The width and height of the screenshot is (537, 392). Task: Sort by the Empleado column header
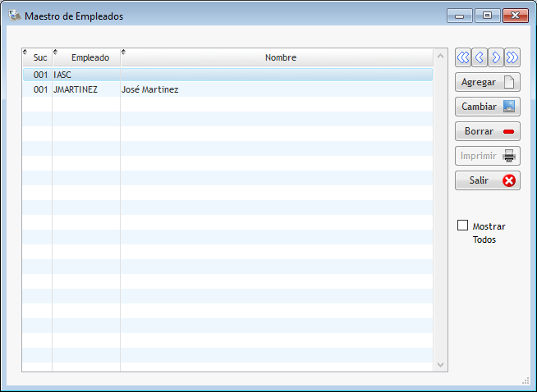click(x=87, y=57)
